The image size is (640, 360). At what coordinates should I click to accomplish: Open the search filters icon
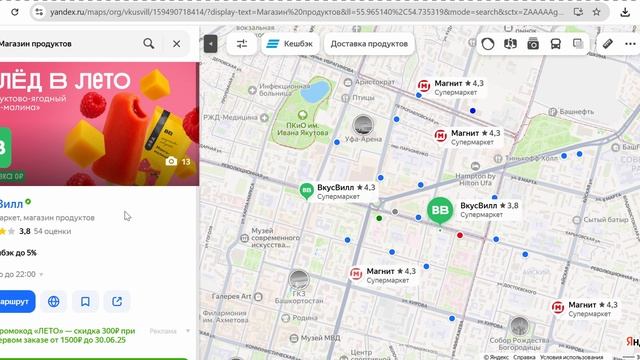coord(242,44)
